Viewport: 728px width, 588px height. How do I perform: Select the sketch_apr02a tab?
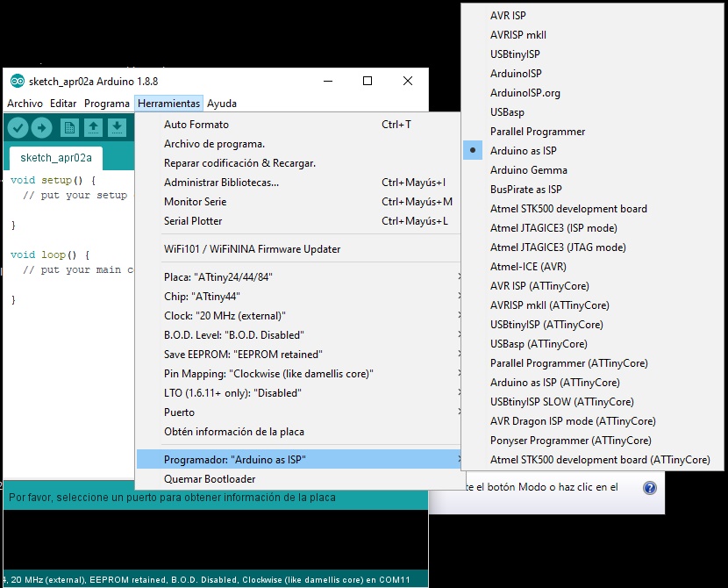pyautogui.click(x=56, y=158)
